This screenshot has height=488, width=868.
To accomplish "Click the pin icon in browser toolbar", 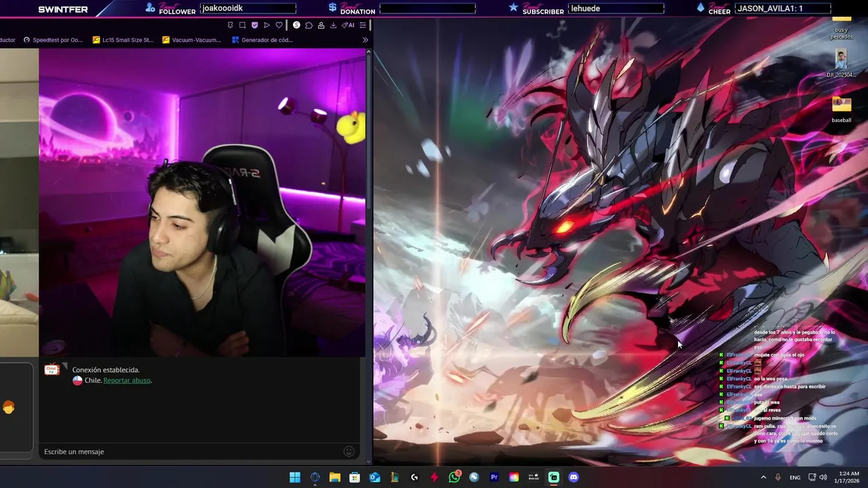I will point(231,25).
